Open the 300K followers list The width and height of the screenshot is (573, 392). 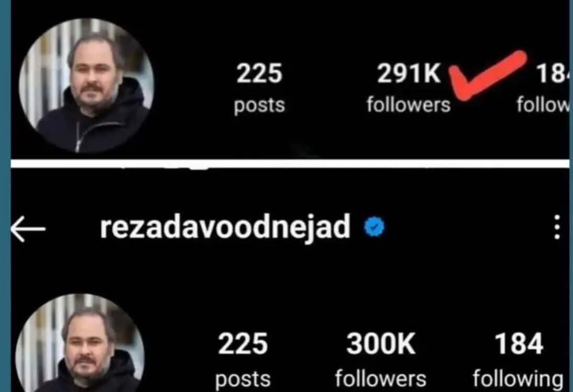click(x=381, y=360)
